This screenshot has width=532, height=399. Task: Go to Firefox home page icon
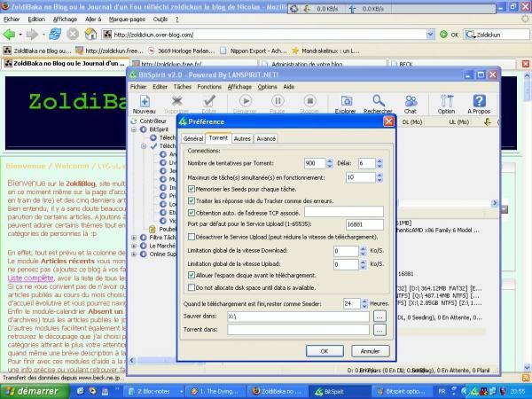(x=90, y=35)
